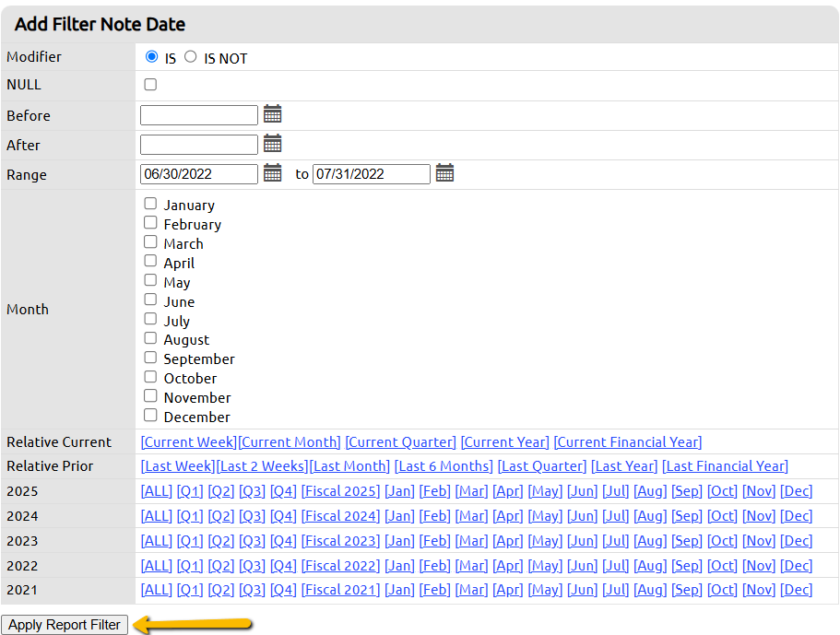
Task: Check the November month box
Action: point(150,396)
